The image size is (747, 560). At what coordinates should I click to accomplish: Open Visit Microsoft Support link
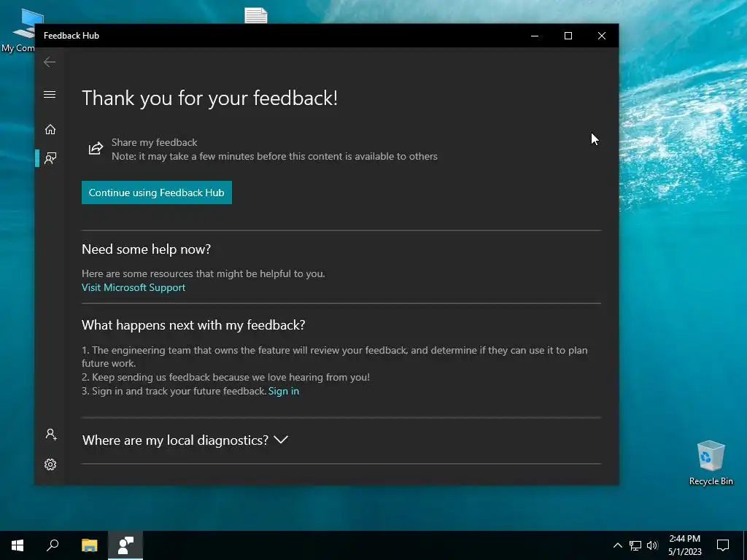click(x=133, y=287)
